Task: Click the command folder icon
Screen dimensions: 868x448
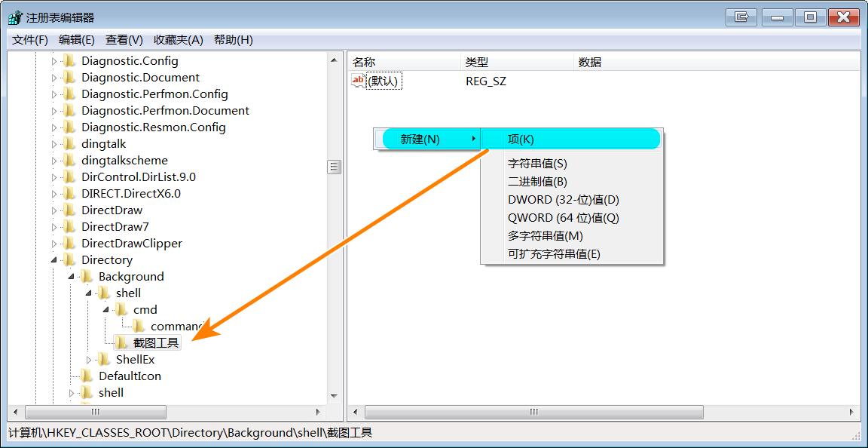Action: pyautogui.click(x=138, y=326)
